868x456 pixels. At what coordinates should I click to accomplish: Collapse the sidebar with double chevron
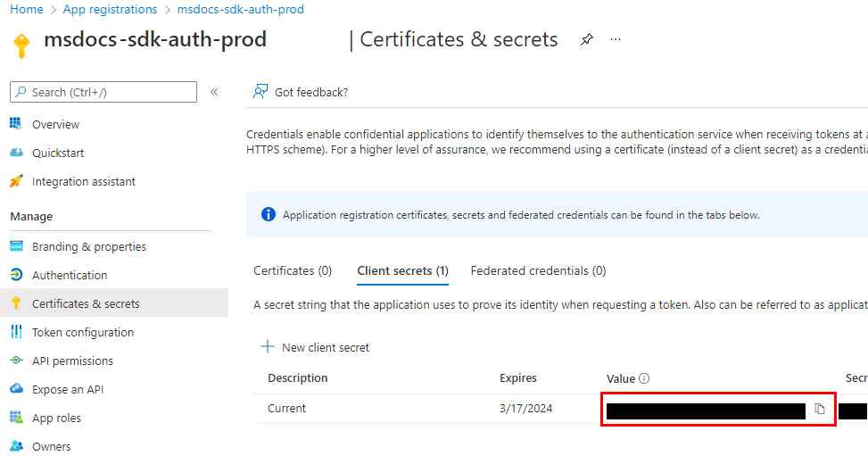tap(214, 92)
